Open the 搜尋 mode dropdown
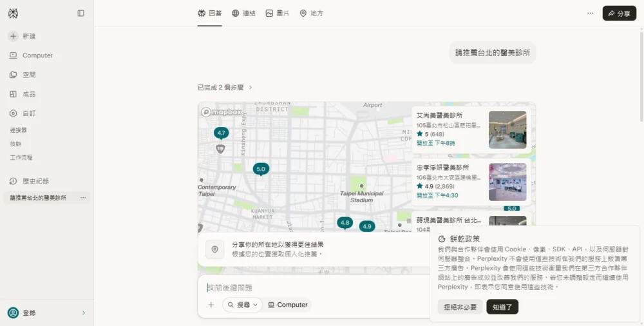Screen dimensions: 644x326 pos(243,305)
